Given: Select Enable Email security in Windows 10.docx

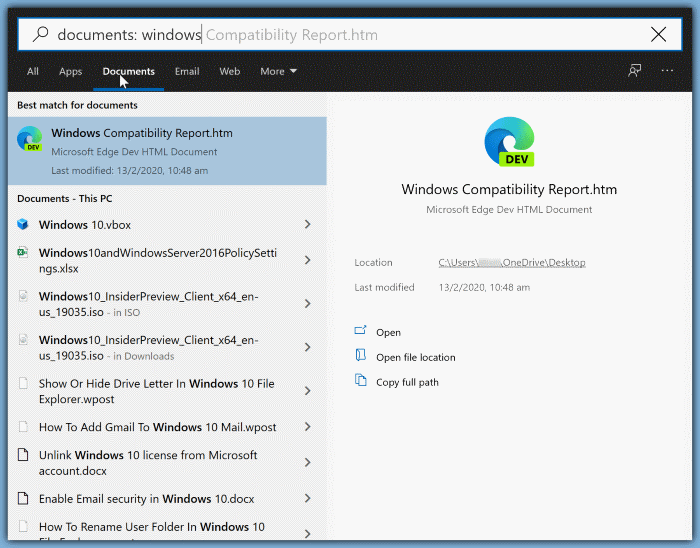Looking at the screenshot, I should point(167,498).
